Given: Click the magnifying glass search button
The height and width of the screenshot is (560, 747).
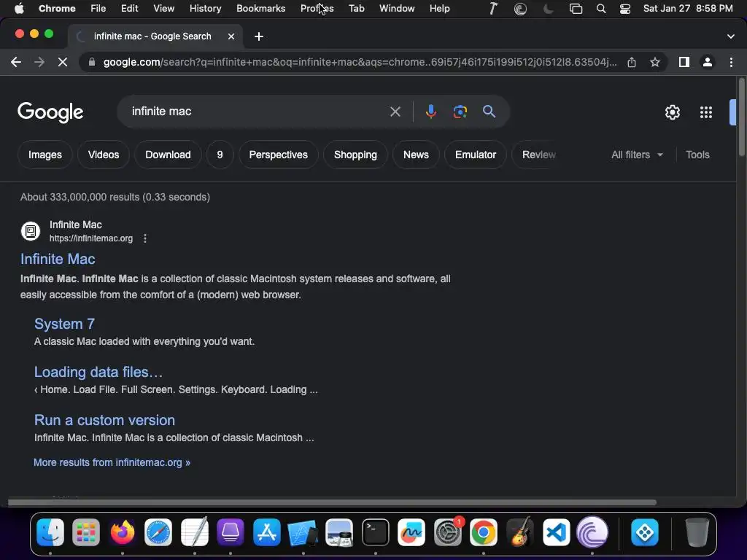Looking at the screenshot, I should [x=489, y=112].
